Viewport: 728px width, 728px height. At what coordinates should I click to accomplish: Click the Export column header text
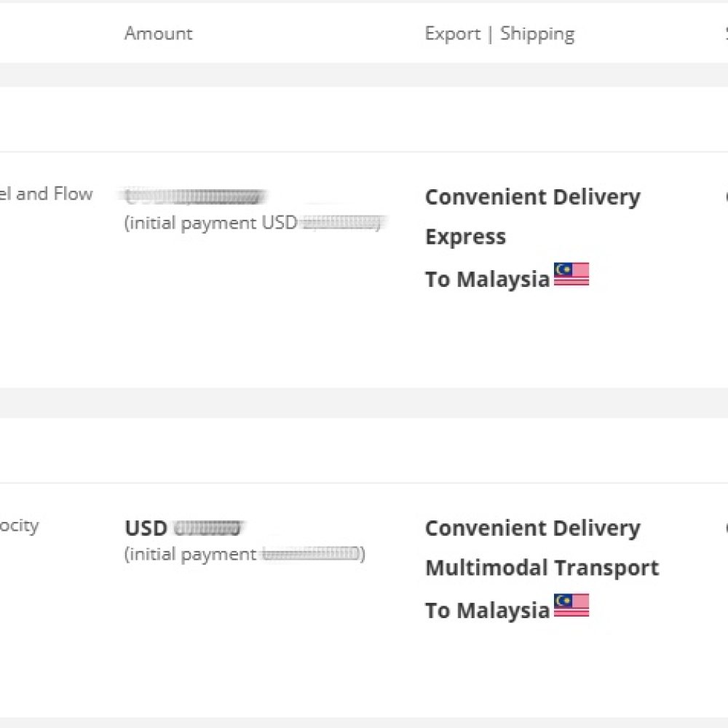click(452, 33)
